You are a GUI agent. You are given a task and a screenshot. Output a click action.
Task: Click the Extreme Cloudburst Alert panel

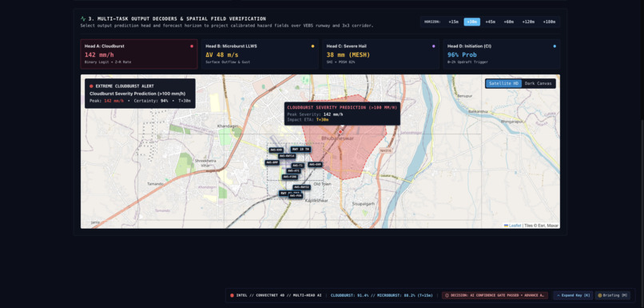[140, 94]
